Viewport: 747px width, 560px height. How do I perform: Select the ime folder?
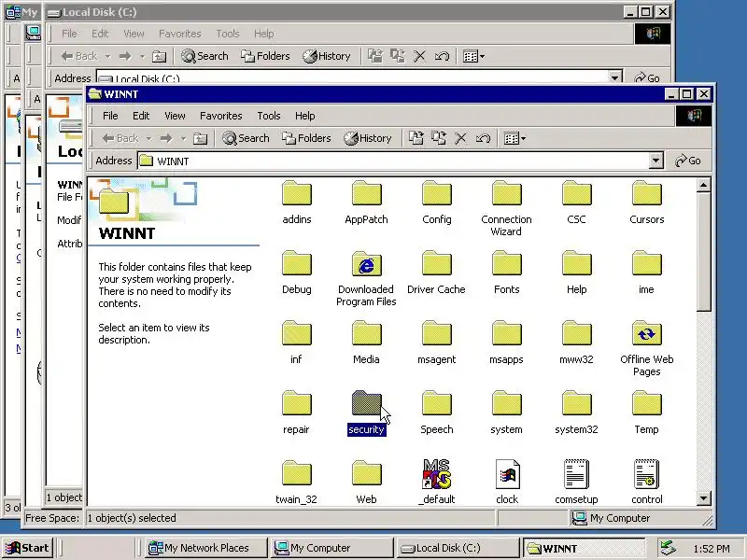(646, 273)
